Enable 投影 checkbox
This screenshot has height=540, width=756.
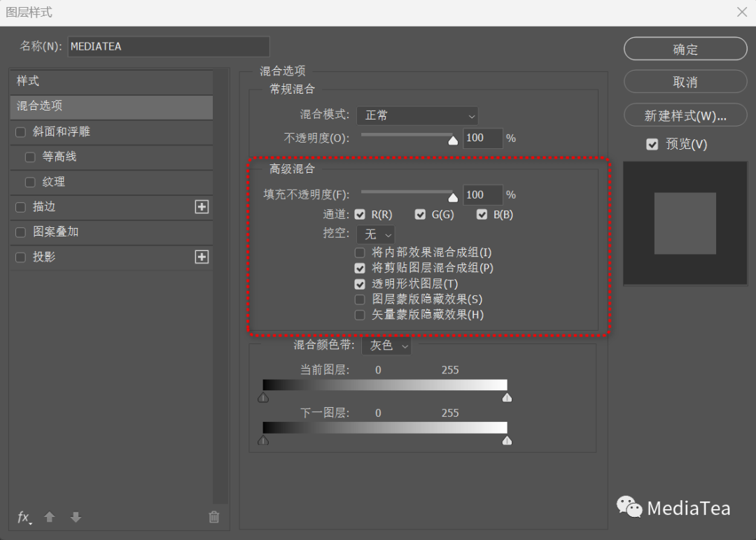pyautogui.click(x=21, y=257)
